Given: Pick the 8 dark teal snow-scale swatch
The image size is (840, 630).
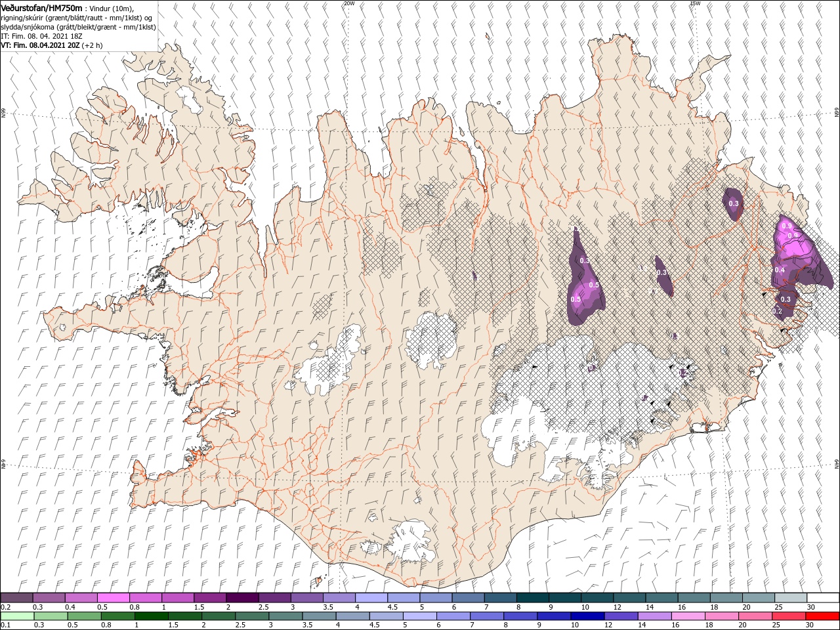Looking at the screenshot, I should [532, 598].
